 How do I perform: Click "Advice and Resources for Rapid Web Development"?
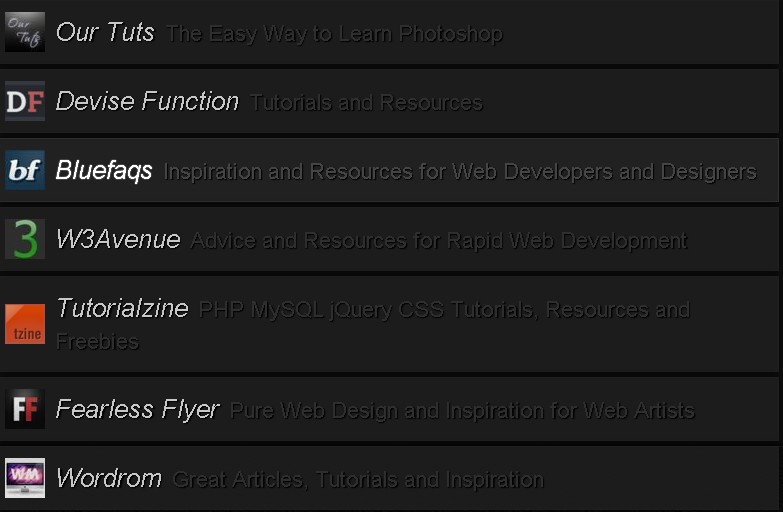438,241
